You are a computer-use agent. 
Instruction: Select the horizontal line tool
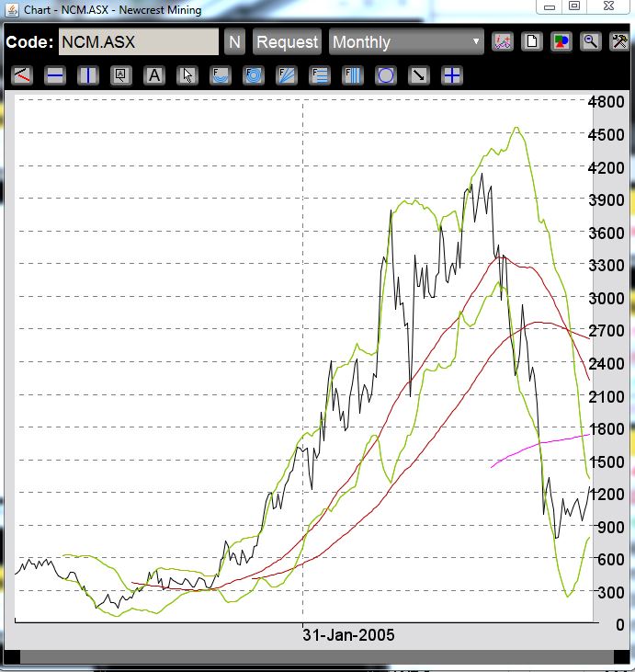(55, 75)
